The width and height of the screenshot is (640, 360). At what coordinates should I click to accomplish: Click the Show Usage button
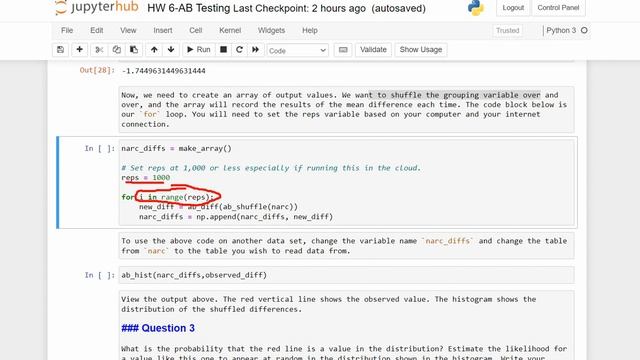pyautogui.click(x=421, y=50)
